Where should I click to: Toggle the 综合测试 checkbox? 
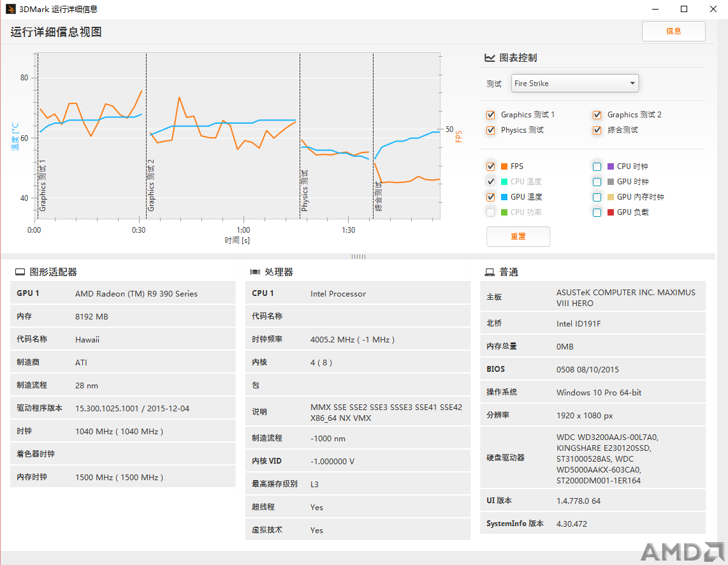[597, 131]
